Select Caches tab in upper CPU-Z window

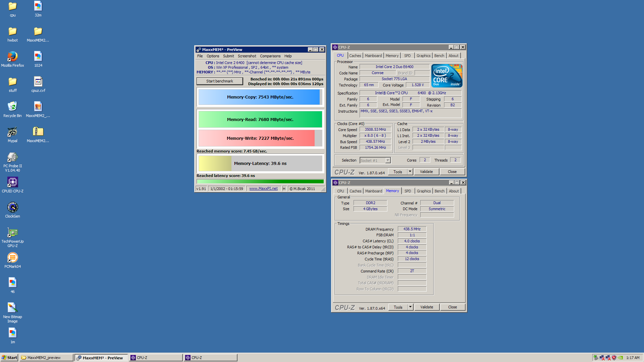355,56
